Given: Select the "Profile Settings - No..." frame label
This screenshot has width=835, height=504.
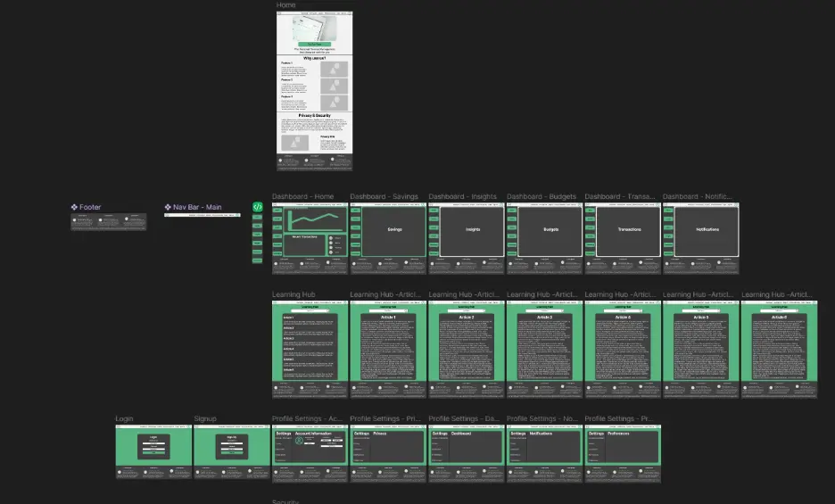Looking at the screenshot, I should coord(542,418).
